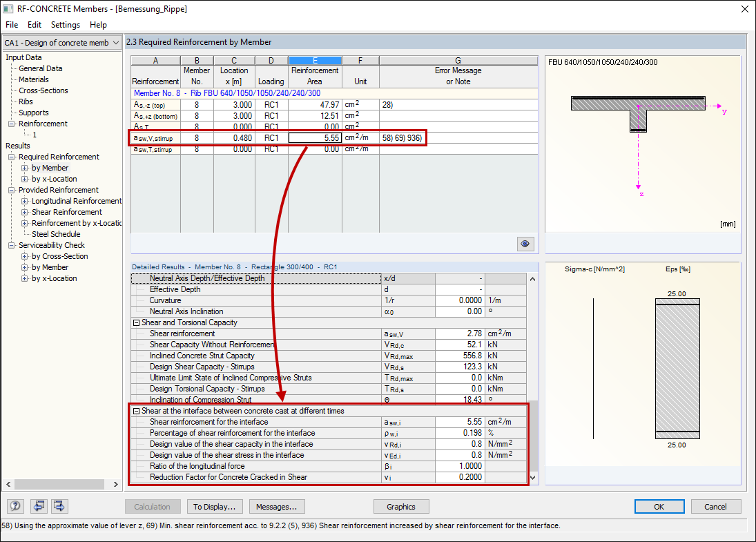Open the Messages dialog
Viewport: 756px width, 542px height.
tap(277, 506)
